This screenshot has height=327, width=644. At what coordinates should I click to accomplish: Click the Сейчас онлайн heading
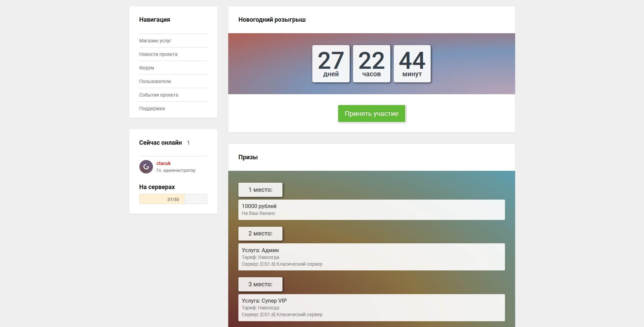click(x=160, y=143)
